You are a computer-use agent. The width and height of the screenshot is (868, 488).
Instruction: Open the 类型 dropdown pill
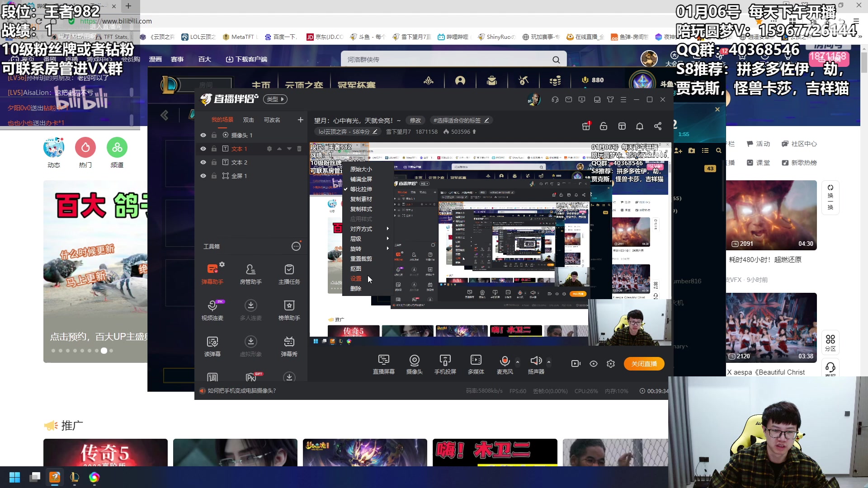(x=275, y=99)
